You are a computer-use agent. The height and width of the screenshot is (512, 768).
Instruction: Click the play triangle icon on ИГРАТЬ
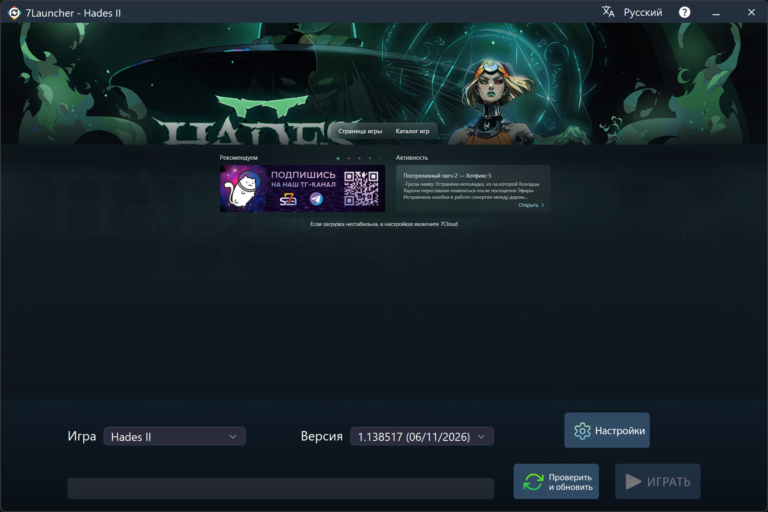pos(633,482)
